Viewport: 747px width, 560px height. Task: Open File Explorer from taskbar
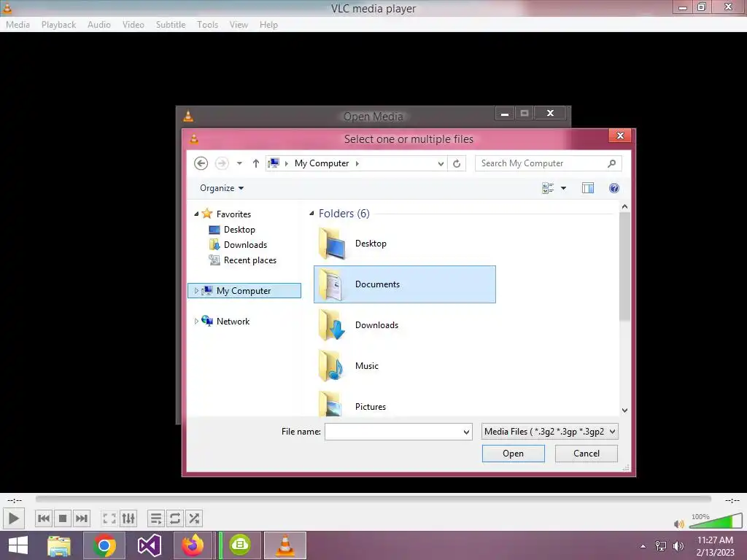click(59, 545)
